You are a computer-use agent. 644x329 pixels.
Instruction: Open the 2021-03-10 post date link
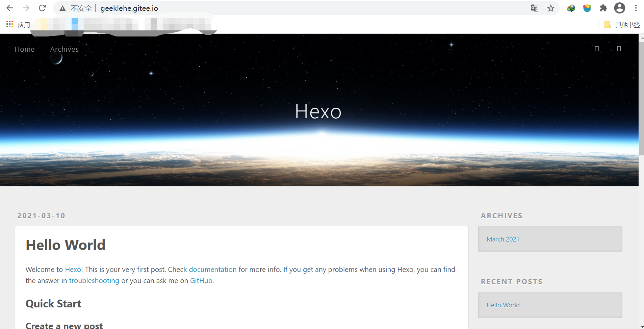[41, 216]
